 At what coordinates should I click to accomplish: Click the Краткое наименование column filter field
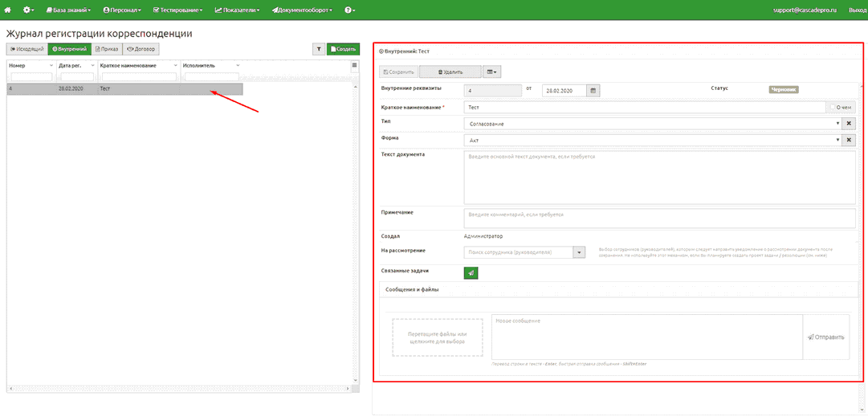139,77
